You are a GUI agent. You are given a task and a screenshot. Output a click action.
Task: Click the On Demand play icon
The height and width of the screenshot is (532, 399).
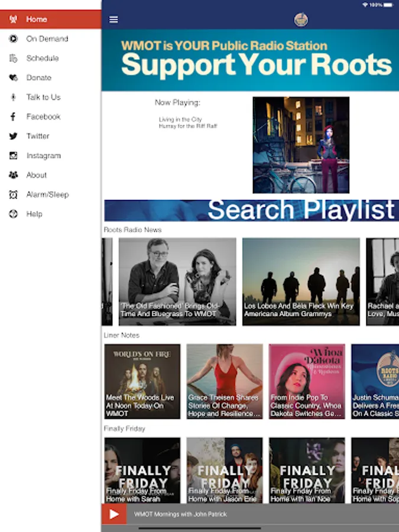point(13,38)
